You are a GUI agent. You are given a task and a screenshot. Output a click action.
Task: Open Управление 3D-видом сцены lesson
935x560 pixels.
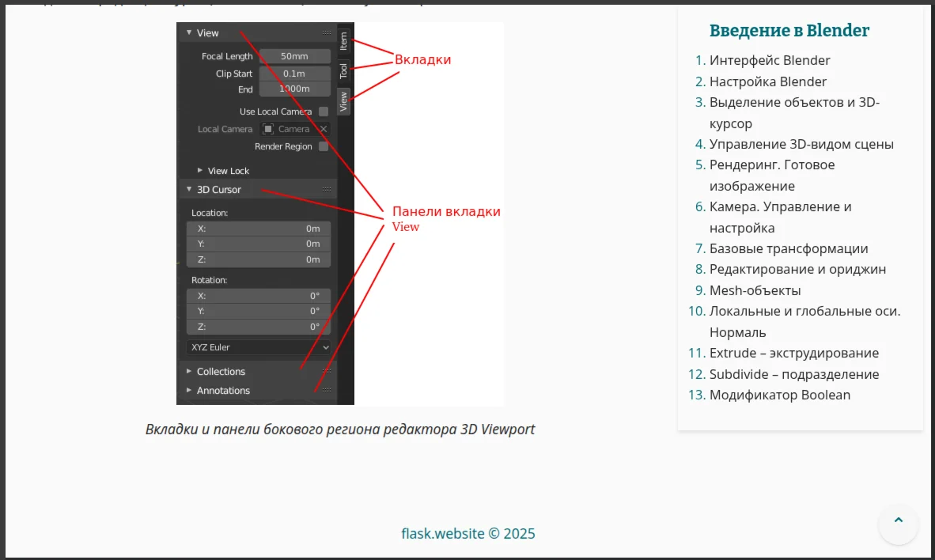801,144
